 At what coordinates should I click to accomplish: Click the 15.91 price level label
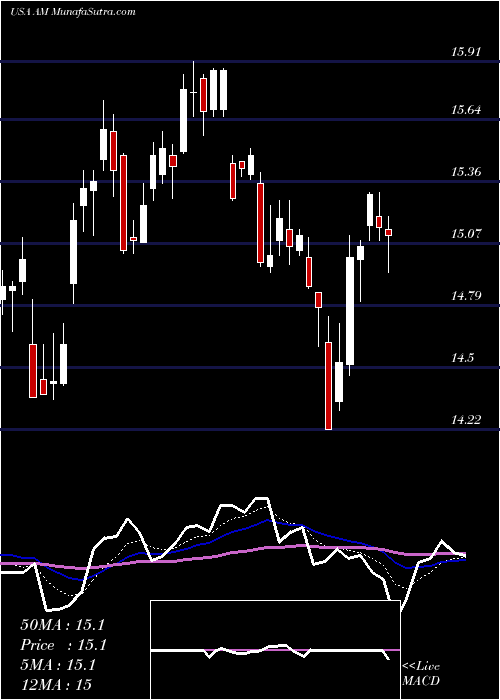[466, 52]
